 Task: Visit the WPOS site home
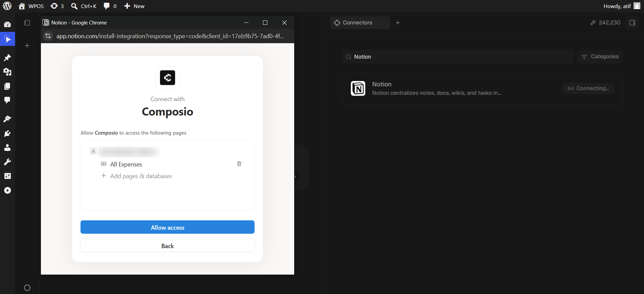click(31, 6)
